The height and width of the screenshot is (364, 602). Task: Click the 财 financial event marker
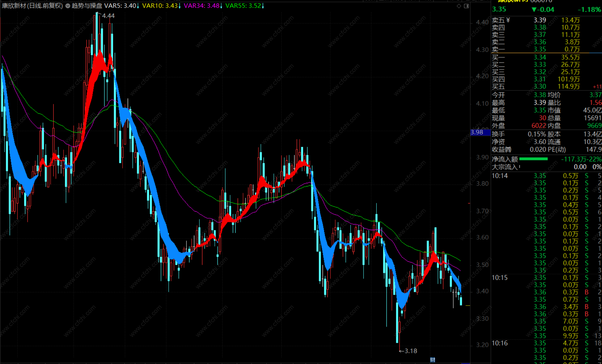433,360
